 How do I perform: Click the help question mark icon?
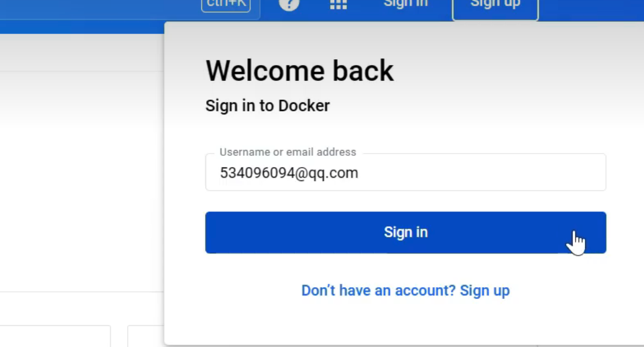[289, 5]
